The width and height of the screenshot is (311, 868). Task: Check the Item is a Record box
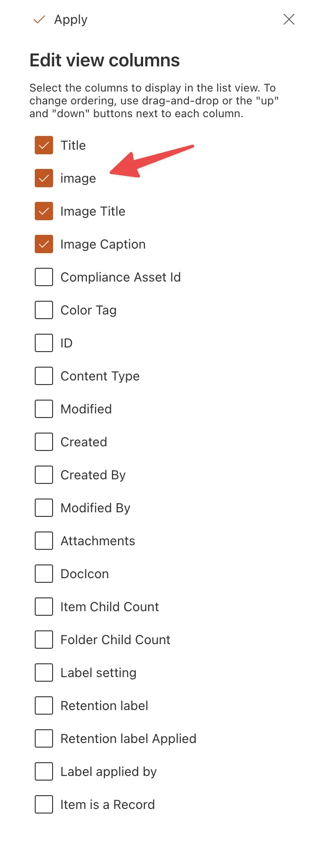[x=44, y=805]
